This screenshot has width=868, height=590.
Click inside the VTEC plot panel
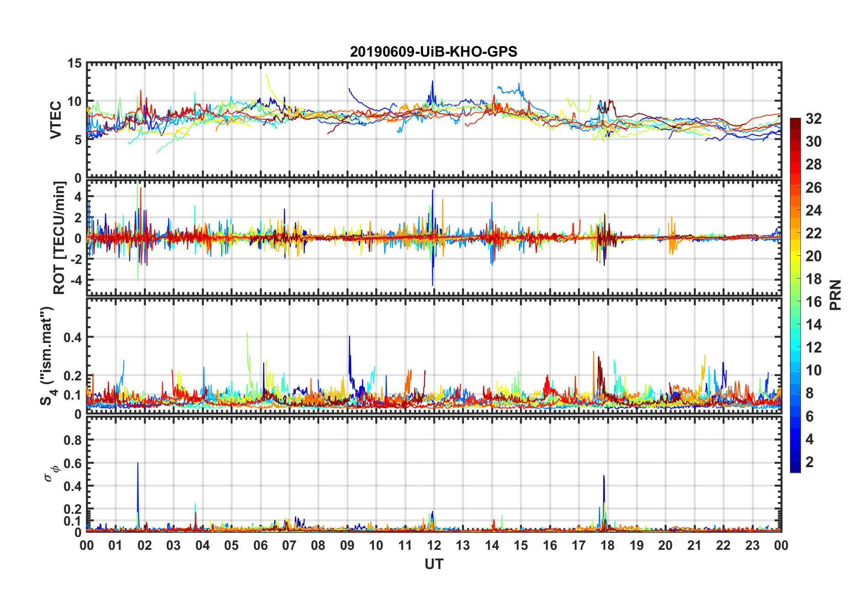434,120
